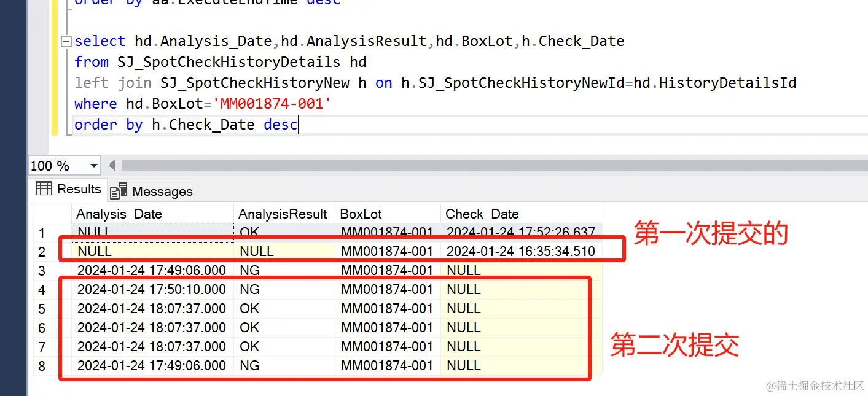
Task: Click BoxLot MM001874-001 cell in row 5
Action: [388, 308]
